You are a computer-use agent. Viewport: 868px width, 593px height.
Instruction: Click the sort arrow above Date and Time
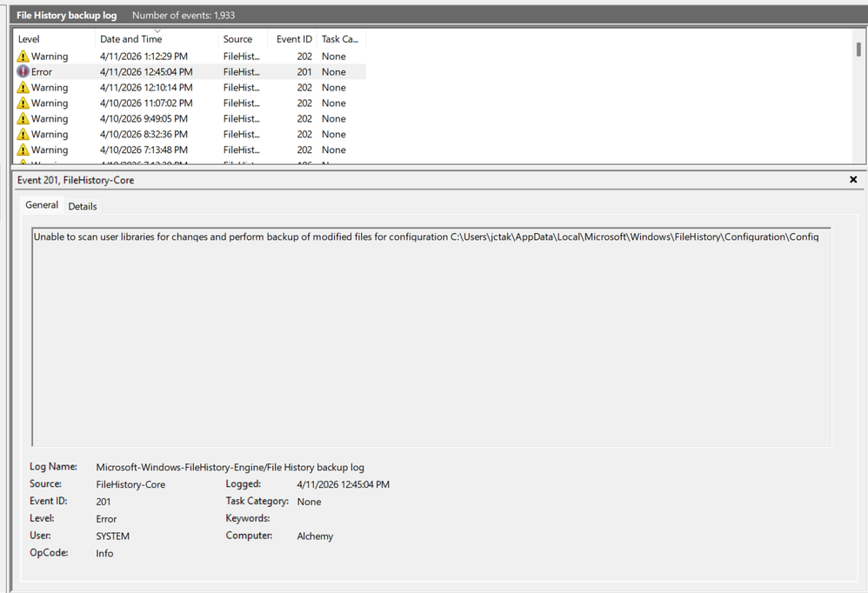point(157,31)
